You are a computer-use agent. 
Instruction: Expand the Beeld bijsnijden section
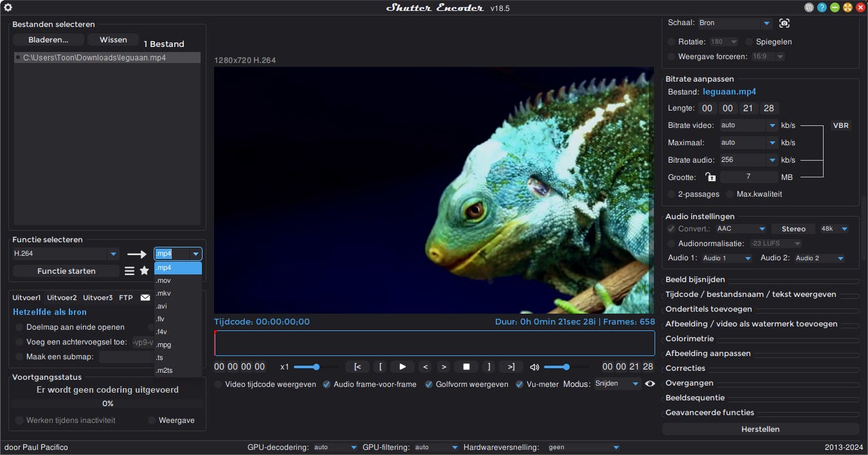pos(696,280)
